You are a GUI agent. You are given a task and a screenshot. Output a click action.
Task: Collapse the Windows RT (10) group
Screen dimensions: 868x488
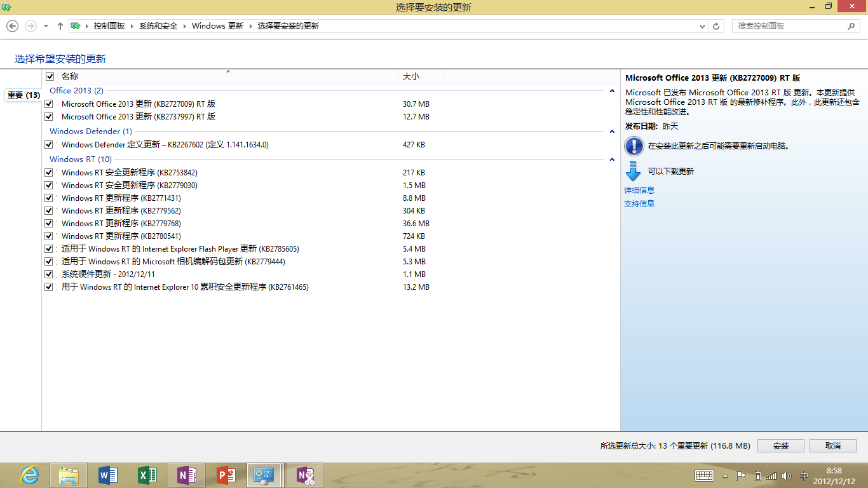[612, 159]
